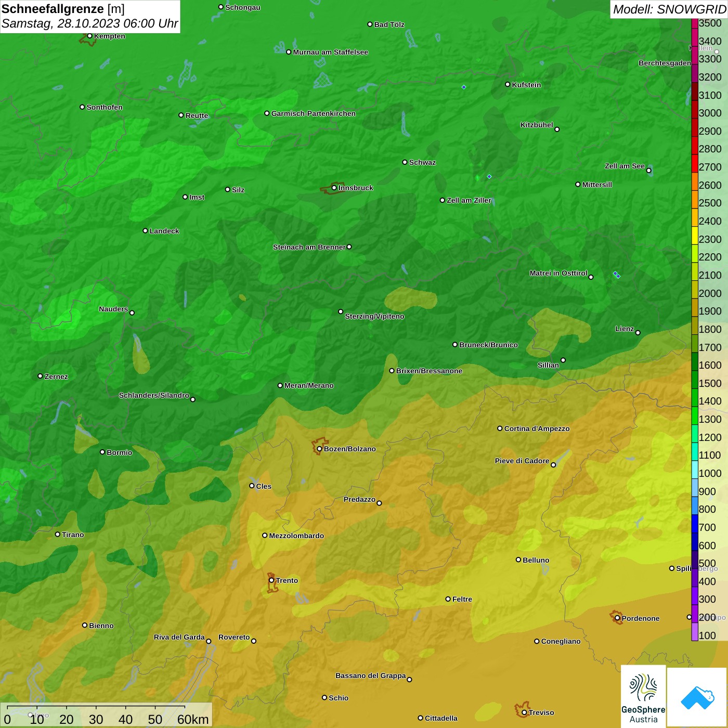
Task: Click the Schneefallgrenze [m] title
Action: [63, 9]
